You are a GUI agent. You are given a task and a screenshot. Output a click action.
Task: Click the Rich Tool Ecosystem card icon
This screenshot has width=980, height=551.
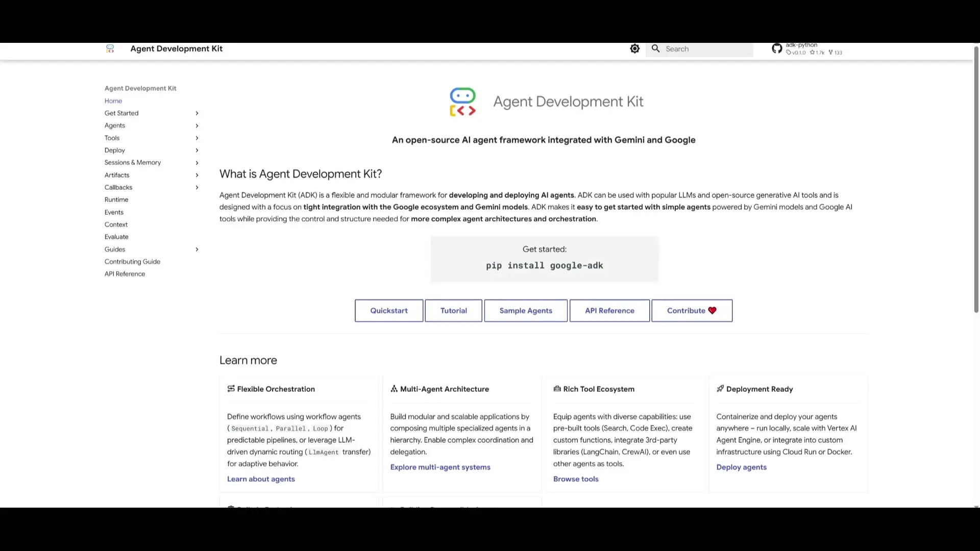coord(557,389)
